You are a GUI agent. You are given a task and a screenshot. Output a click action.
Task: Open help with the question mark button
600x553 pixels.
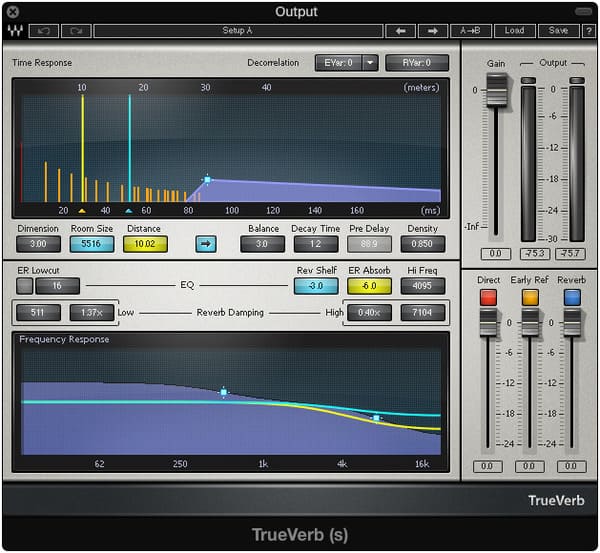point(587,31)
